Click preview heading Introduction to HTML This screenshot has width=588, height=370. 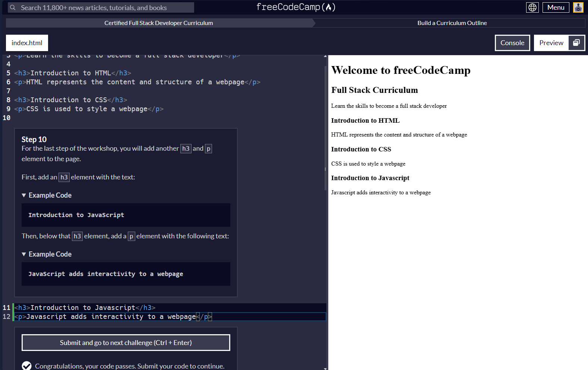point(366,120)
